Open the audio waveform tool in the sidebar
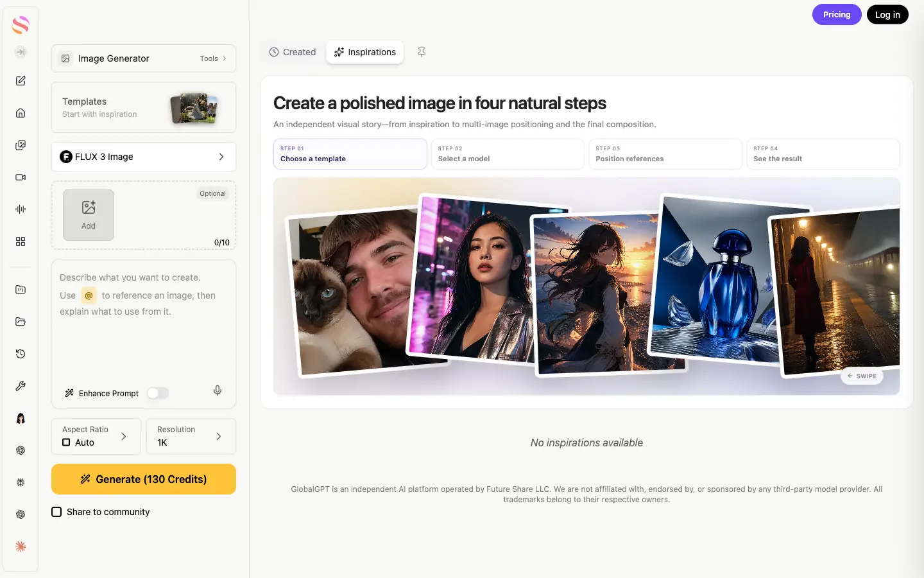The image size is (924, 578). point(21,209)
